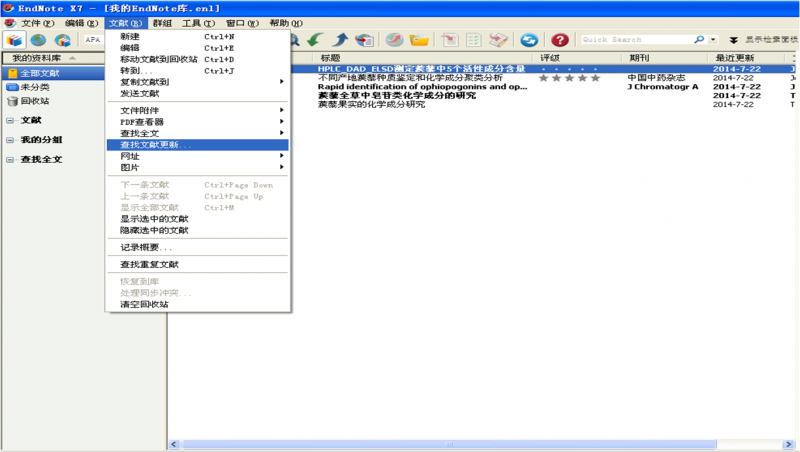Click the horizontal scrollbar thumb
The image size is (800, 452).
point(449,444)
